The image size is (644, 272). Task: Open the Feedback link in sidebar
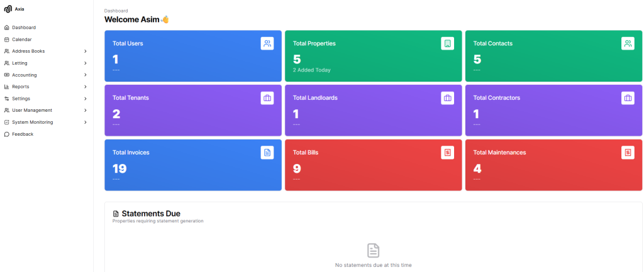click(x=23, y=134)
